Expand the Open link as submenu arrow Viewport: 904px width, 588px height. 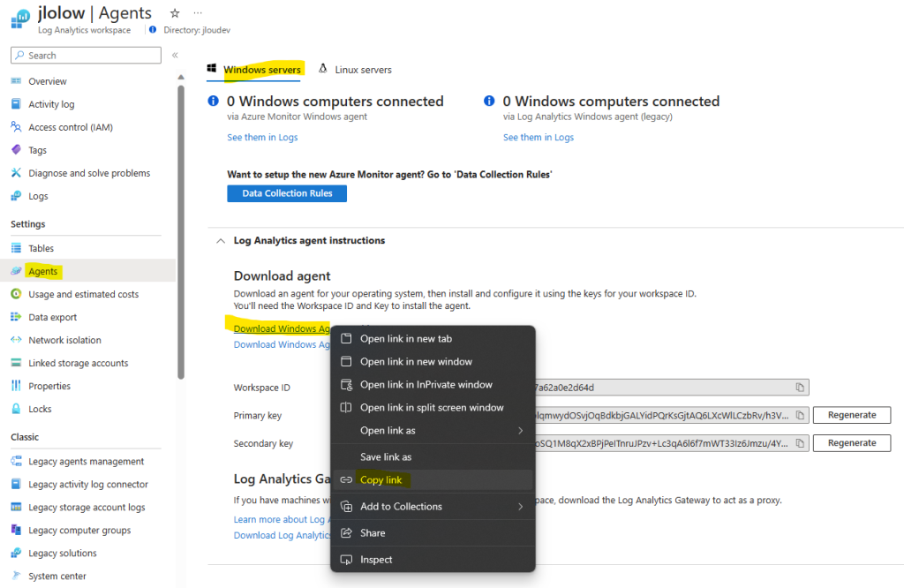(x=520, y=431)
